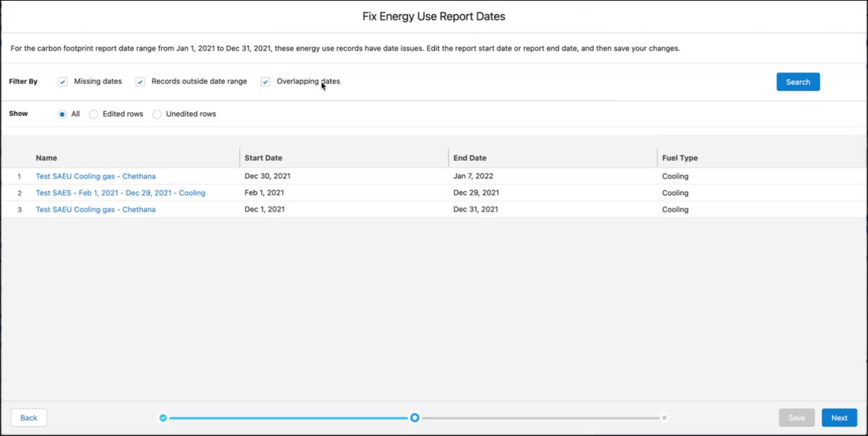Image resolution: width=868 pixels, height=436 pixels.
Task: Toggle the Overlapping dates checkbox
Action: (x=265, y=82)
